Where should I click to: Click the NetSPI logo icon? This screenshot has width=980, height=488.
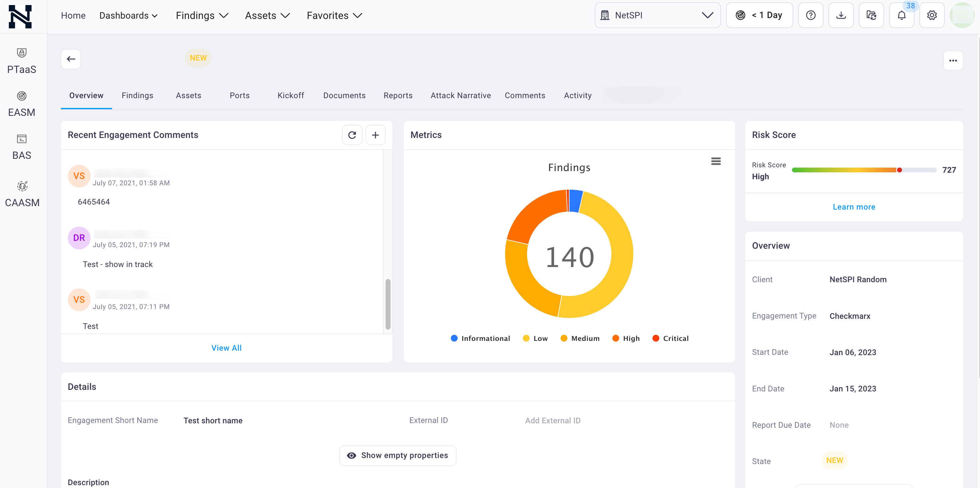(20, 16)
